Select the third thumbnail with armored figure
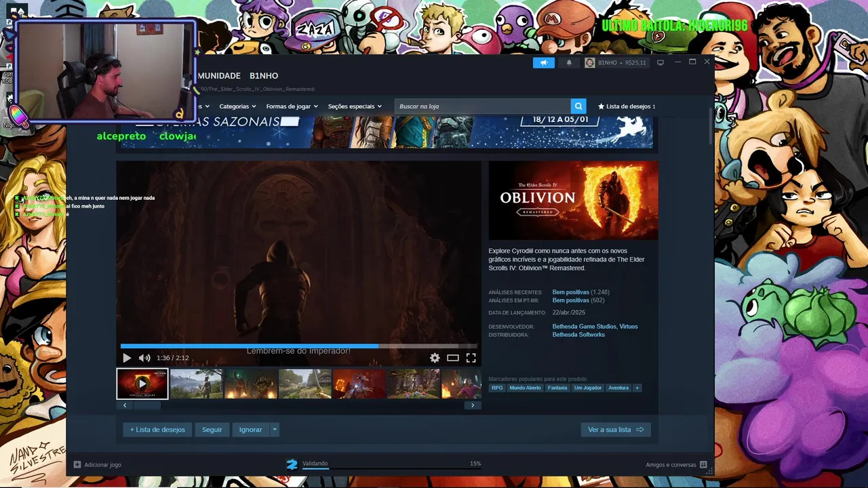Screen dimensions: 868x488 tap(251, 384)
